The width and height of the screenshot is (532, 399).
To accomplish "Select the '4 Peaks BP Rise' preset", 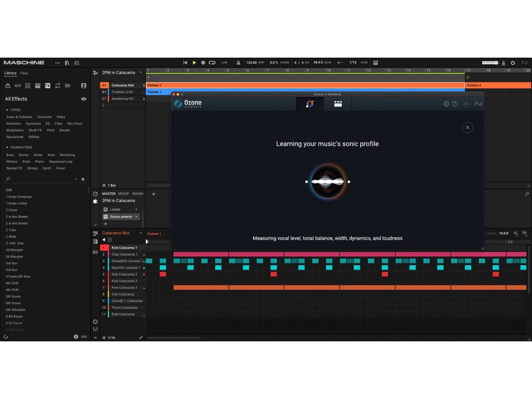I will coord(18,276).
